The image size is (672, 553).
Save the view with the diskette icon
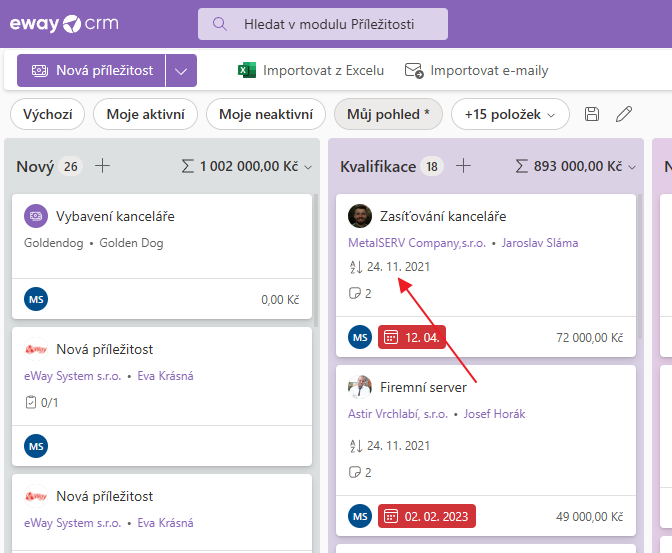coord(592,114)
